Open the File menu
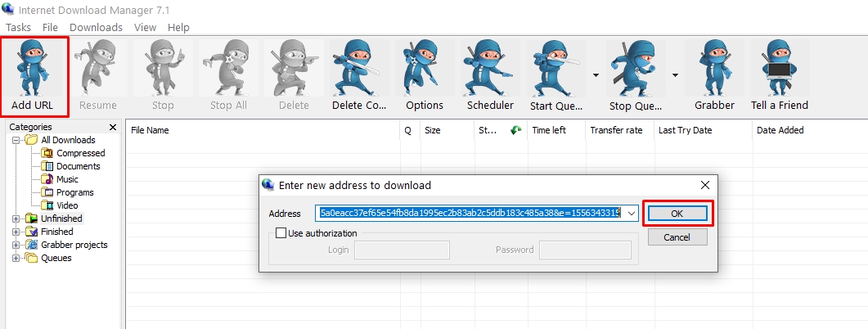 pyautogui.click(x=50, y=27)
